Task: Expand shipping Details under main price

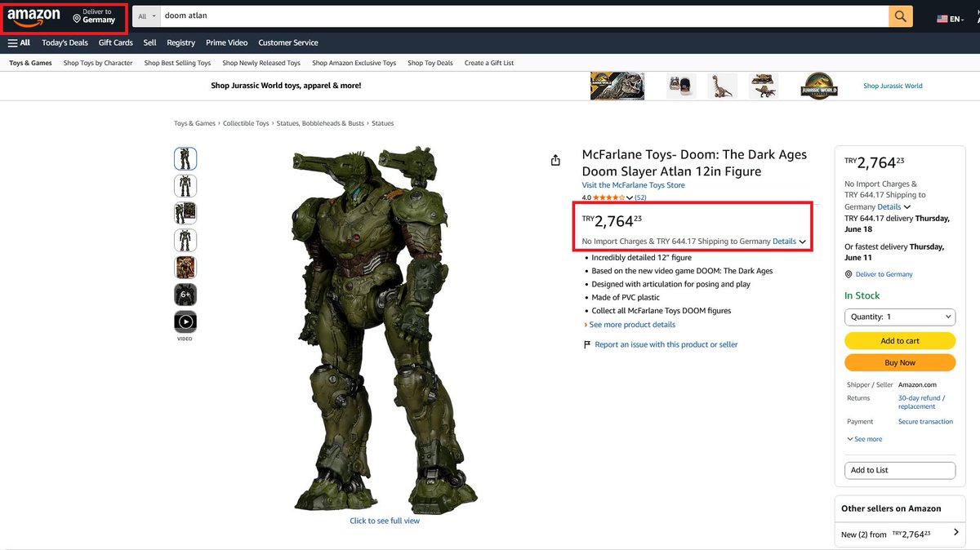Action: 789,242
